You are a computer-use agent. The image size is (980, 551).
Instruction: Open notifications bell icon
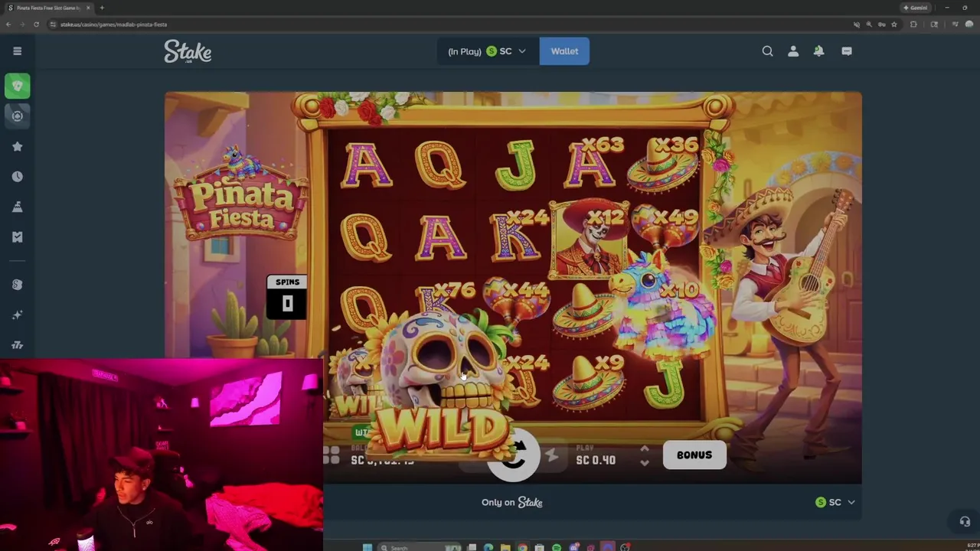point(818,51)
